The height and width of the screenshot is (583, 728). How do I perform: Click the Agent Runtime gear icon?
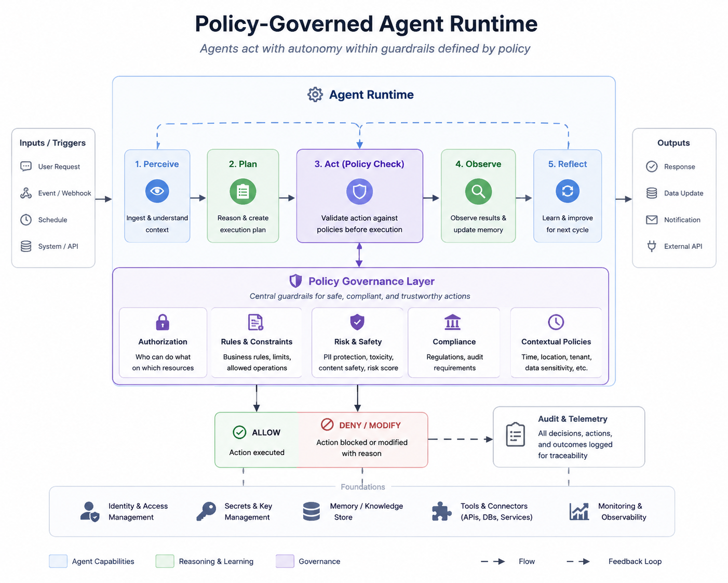tap(315, 95)
